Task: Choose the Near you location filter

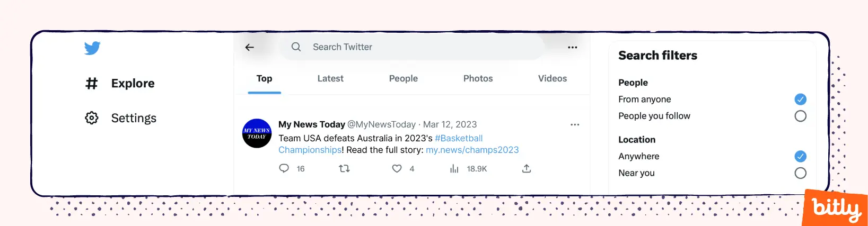Action: 800,173
